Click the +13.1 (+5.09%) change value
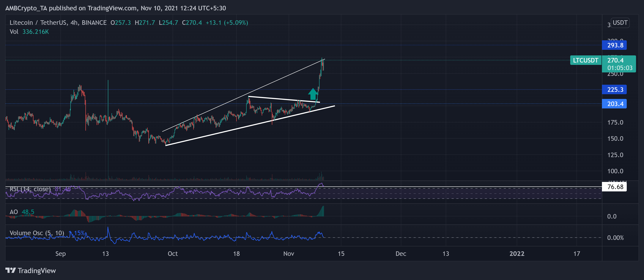This screenshot has height=280, width=644. point(227,23)
